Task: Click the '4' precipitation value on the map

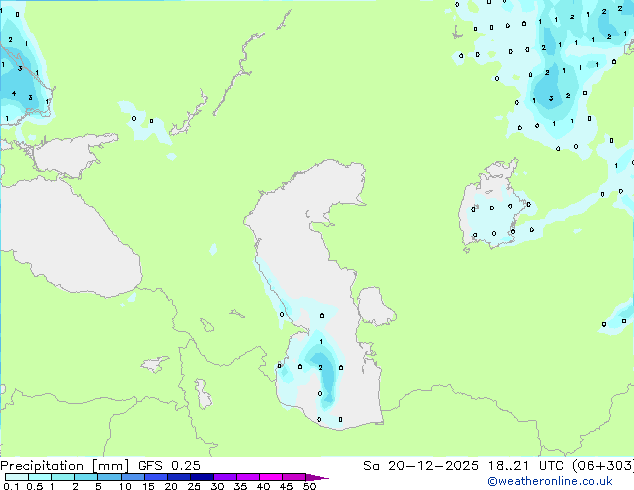Action: point(14,93)
